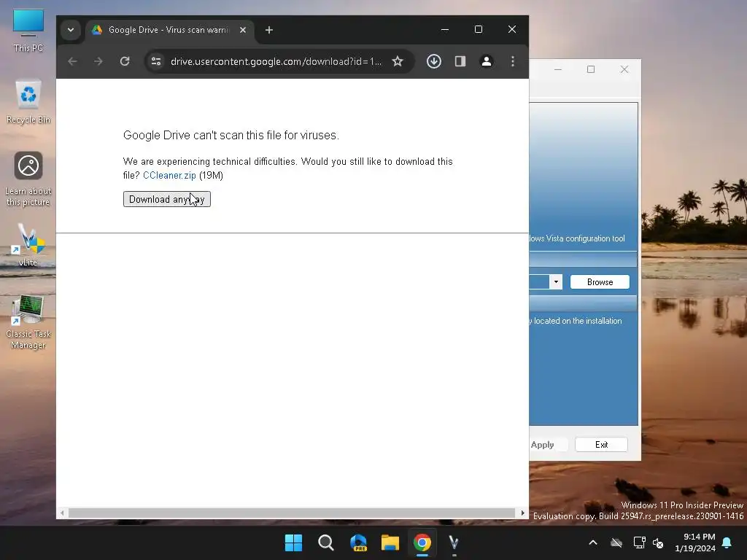Open File Explorer from the taskbar
The width and height of the screenshot is (747, 560).
(x=390, y=542)
